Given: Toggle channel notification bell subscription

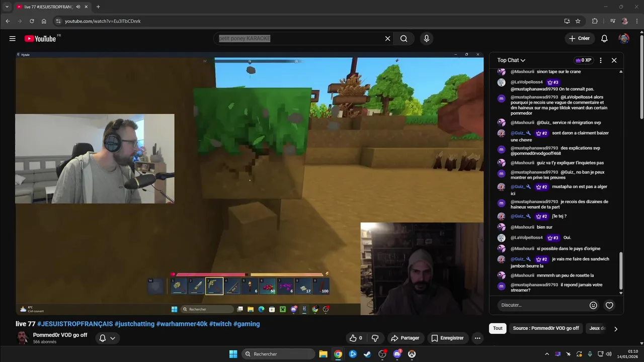Looking at the screenshot, I should (103, 338).
